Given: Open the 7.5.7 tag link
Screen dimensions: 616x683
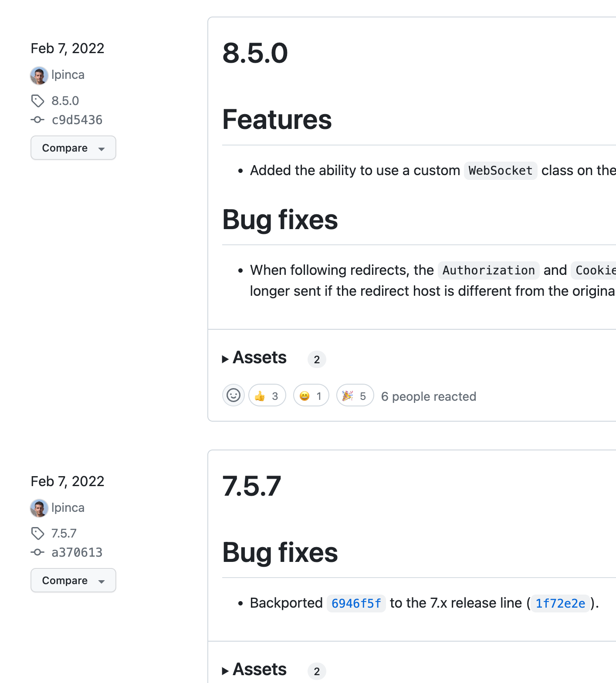Looking at the screenshot, I should pyautogui.click(x=64, y=534).
